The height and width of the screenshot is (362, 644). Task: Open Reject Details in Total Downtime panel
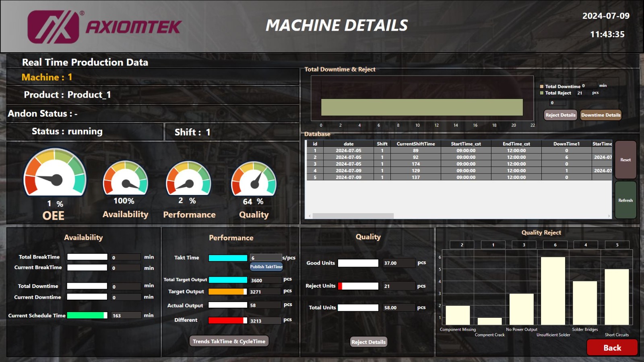pos(561,115)
